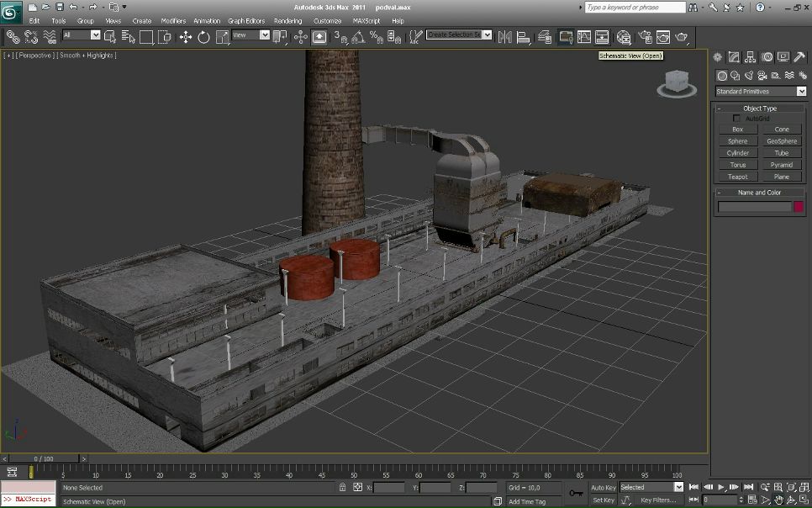The image size is (812, 508).
Task: Open Schematic View from the toolbar
Action: click(603, 37)
